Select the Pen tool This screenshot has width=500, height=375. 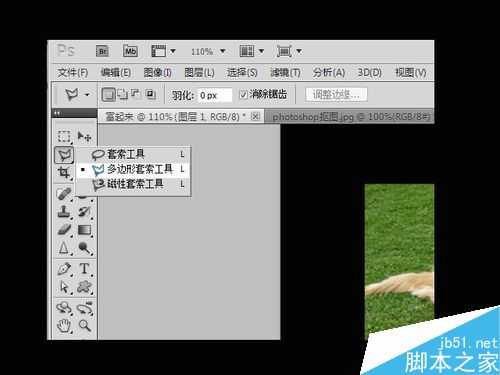pyautogui.click(x=64, y=269)
